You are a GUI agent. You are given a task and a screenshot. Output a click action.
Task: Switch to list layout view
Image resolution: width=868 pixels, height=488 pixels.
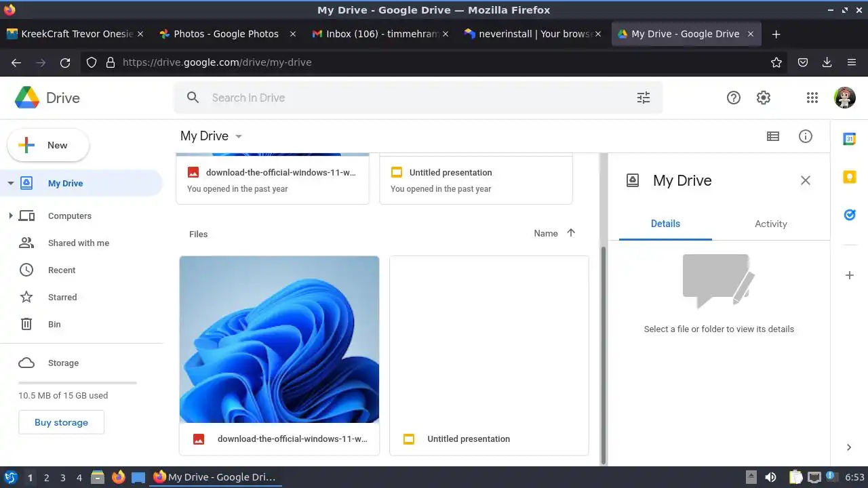773,136
